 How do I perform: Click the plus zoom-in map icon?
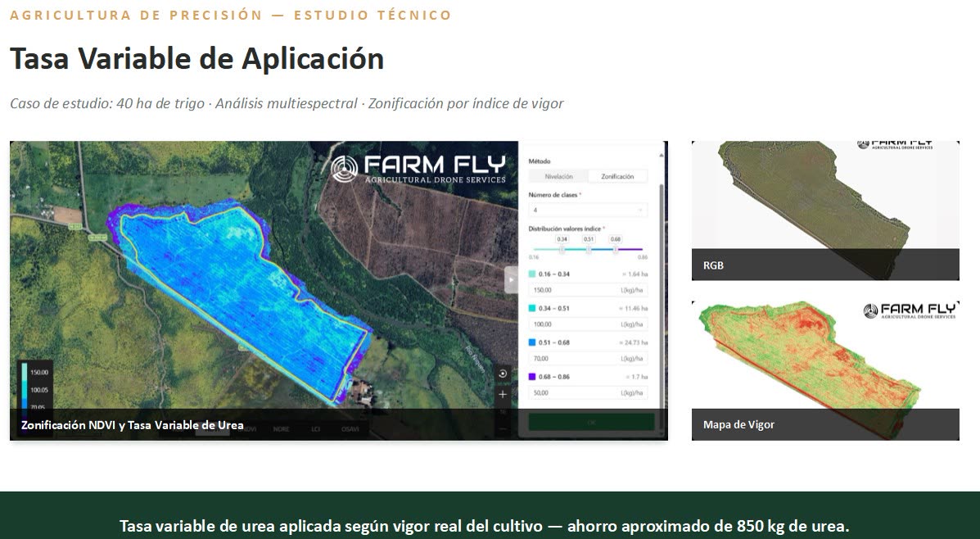pos(503,395)
